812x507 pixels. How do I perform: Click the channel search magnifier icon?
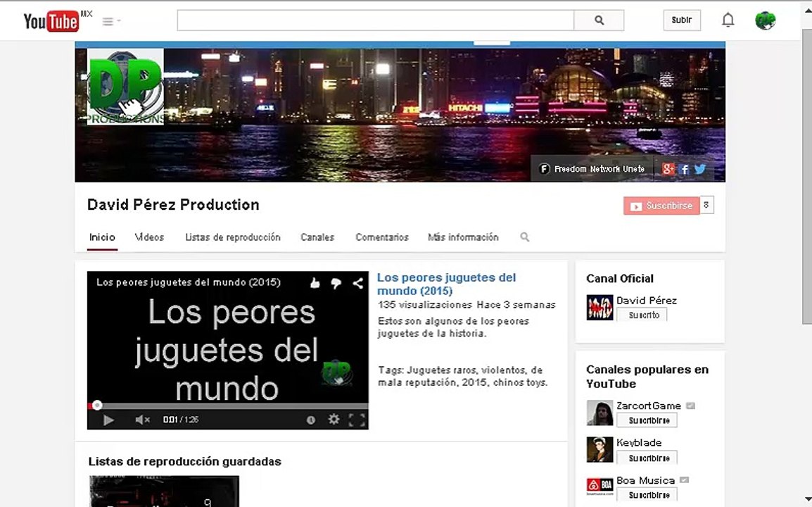click(x=525, y=237)
